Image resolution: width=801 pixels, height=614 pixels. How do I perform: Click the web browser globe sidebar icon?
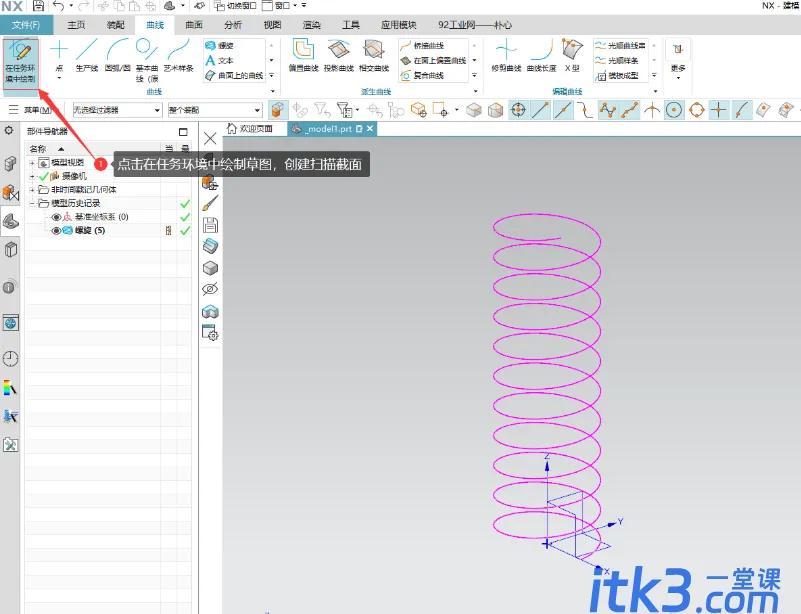[11, 323]
